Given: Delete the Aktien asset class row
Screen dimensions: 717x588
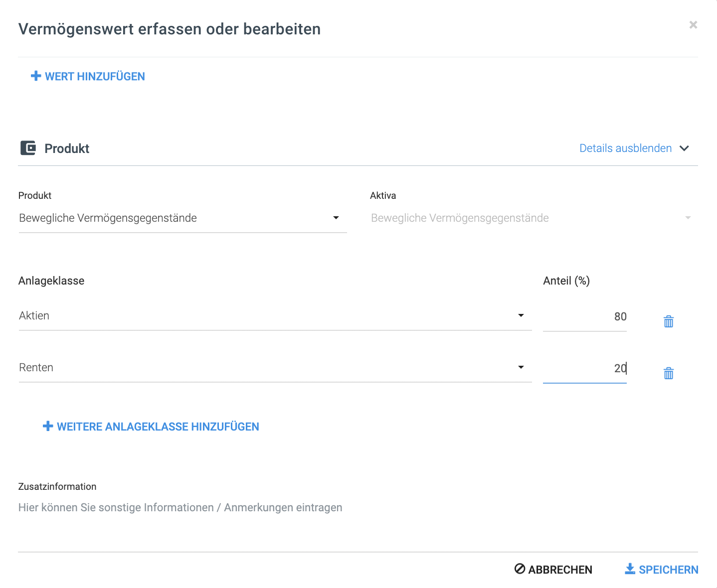Looking at the screenshot, I should click(668, 321).
